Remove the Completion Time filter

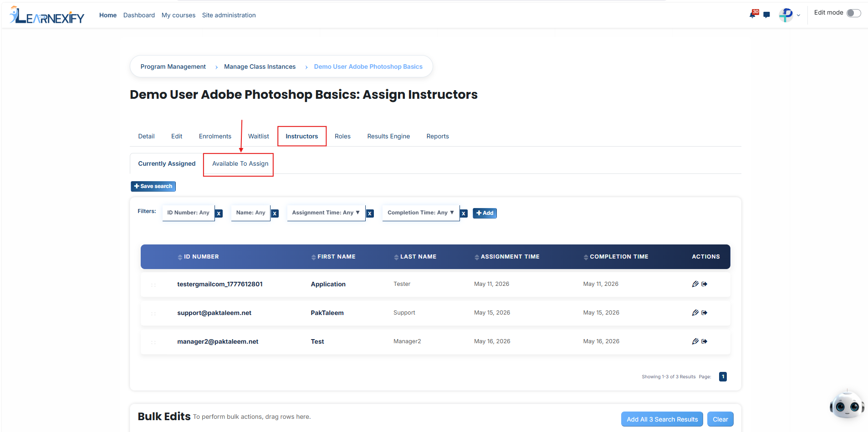click(x=464, y=213)
